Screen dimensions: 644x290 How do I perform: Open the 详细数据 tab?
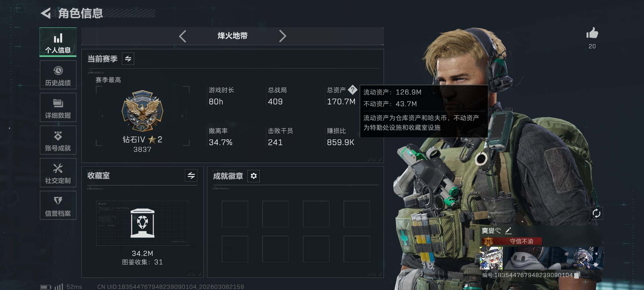point(58,107)
